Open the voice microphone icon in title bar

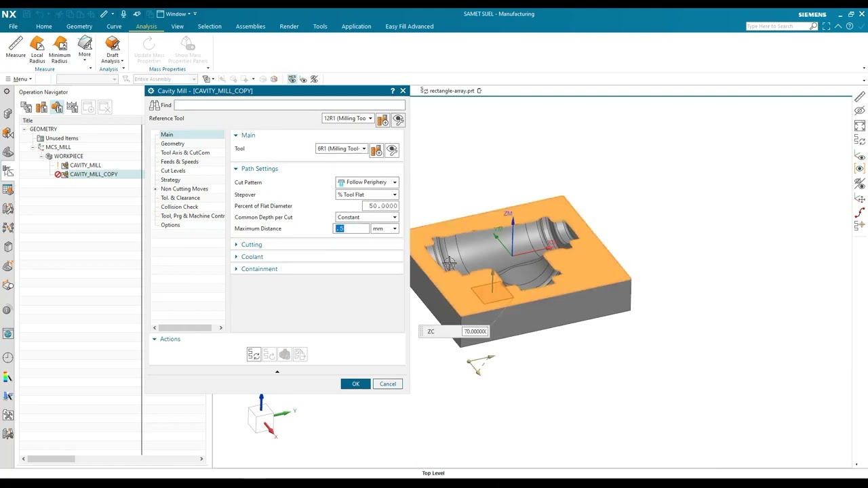tap(123, 14)
